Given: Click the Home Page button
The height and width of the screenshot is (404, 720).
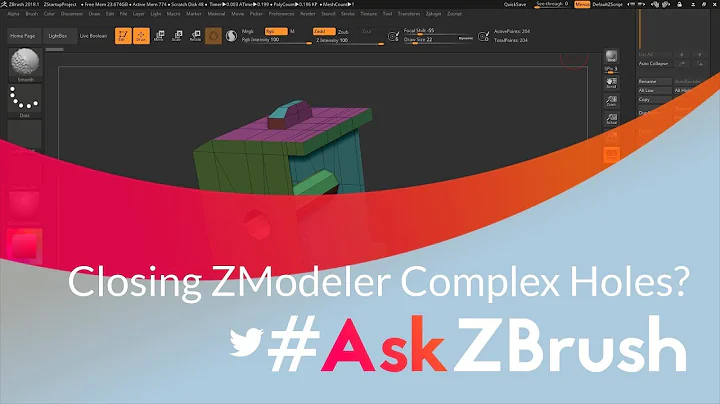Looking at the screenshot, I should 22,36.
